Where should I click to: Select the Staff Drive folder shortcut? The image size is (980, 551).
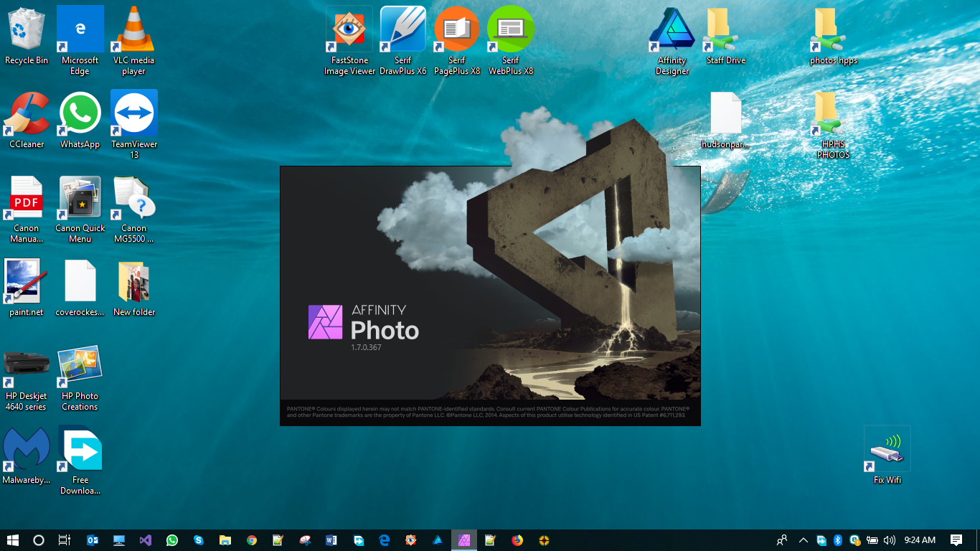(726, 36)
